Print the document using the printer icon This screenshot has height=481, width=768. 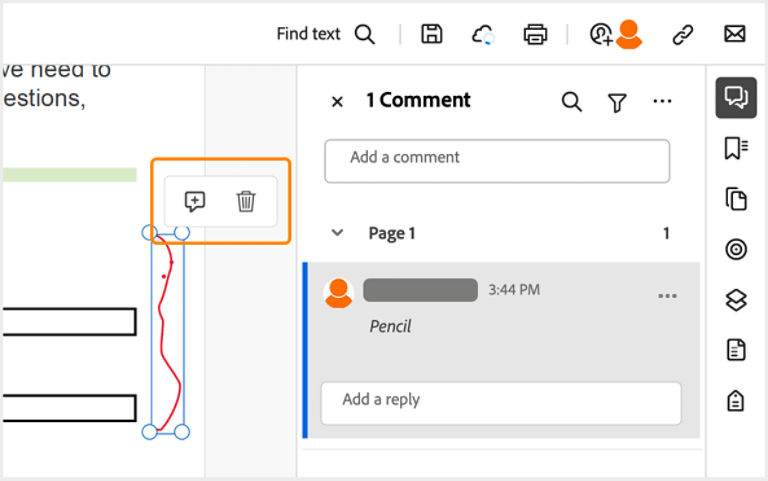pyautogui.click(x=535, y=34)
